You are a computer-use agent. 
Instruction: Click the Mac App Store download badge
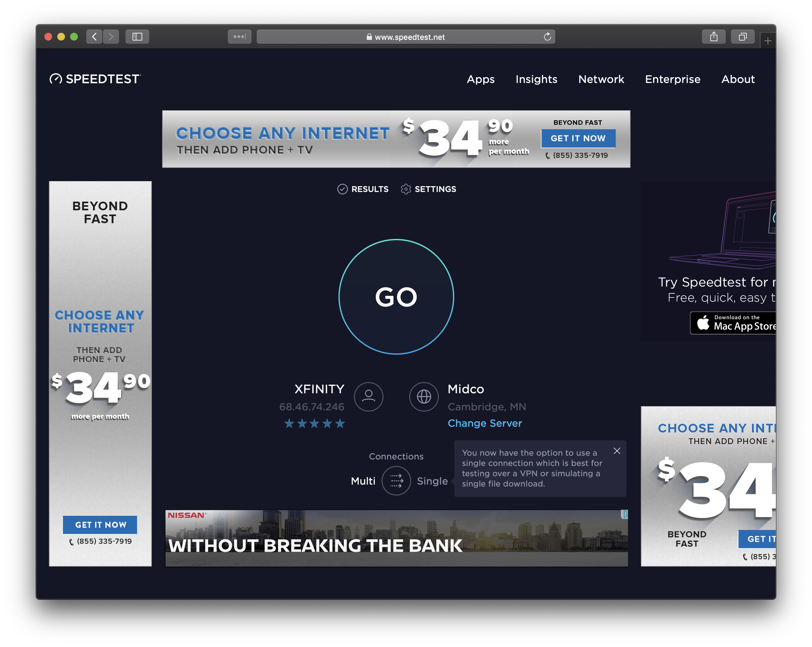click(x=733, y=323)
